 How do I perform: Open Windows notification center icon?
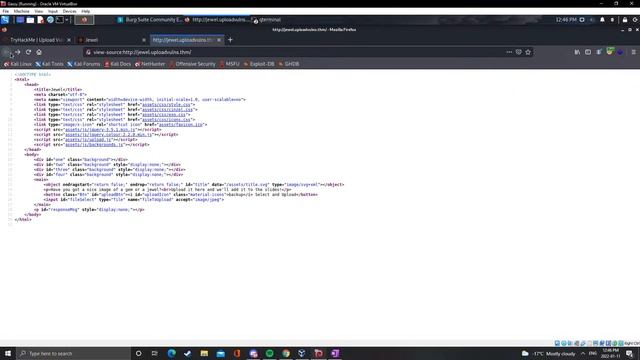(629, 353)
